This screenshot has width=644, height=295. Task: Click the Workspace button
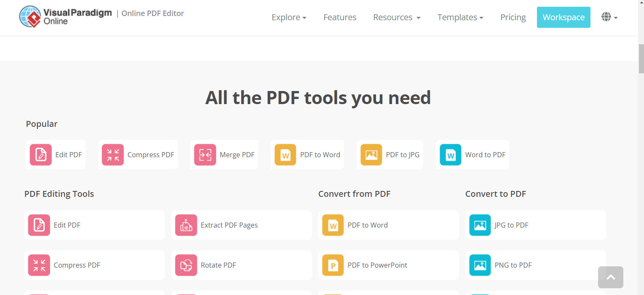(563, 17)
